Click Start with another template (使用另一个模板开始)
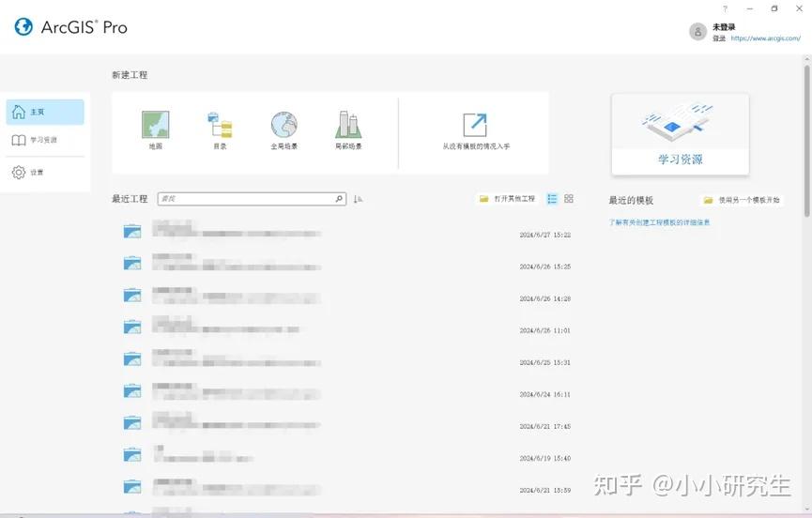Screen dimensions: 812x518 (x=742, y=200)
